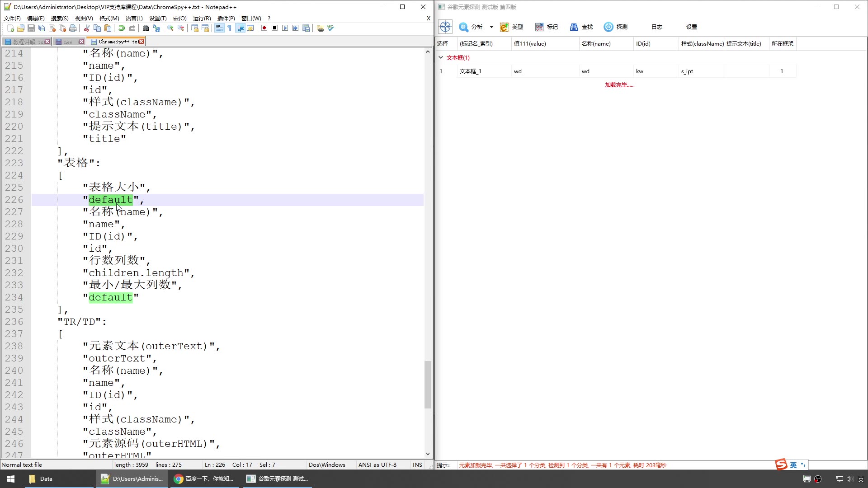The image size is (868, 488).
Task: Click the 探测 toolbar button
Action: [616, 27]
